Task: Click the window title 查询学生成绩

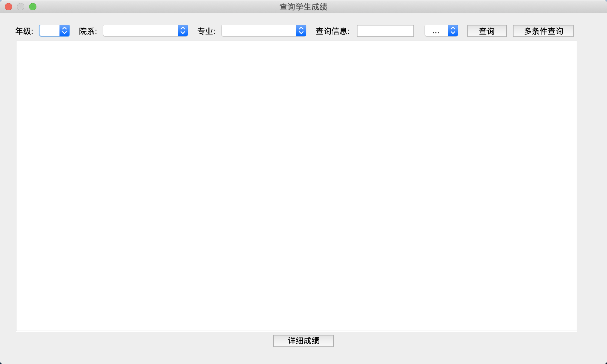Action: tap(303, 6)
